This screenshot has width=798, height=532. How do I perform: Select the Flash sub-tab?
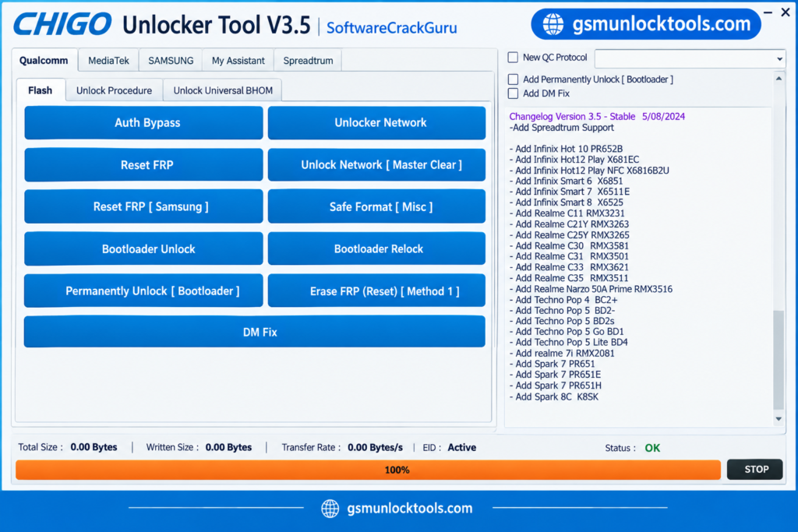(x=41, y=90)
